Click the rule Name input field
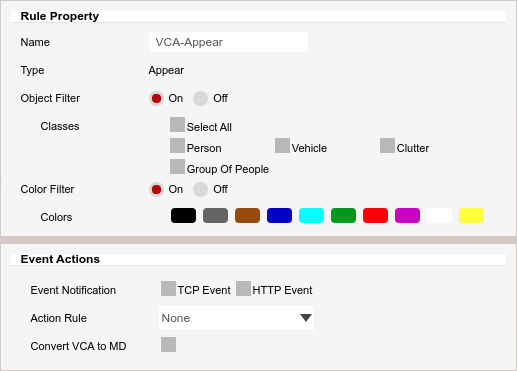 (228, 42)
